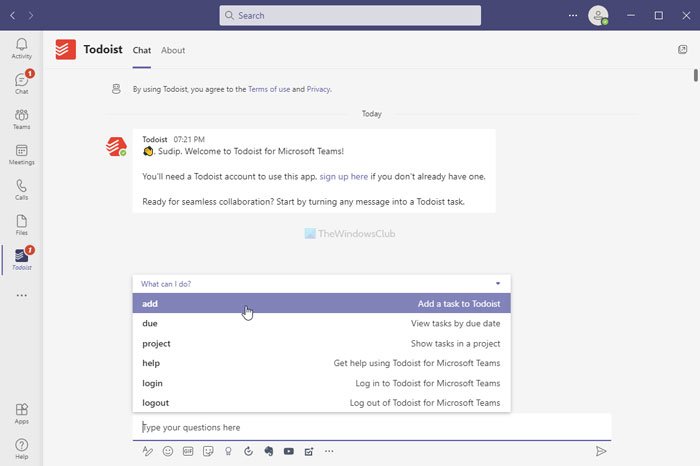Open the sticker picker
This screenshot has height=466, width=700.
click(208, 451)
